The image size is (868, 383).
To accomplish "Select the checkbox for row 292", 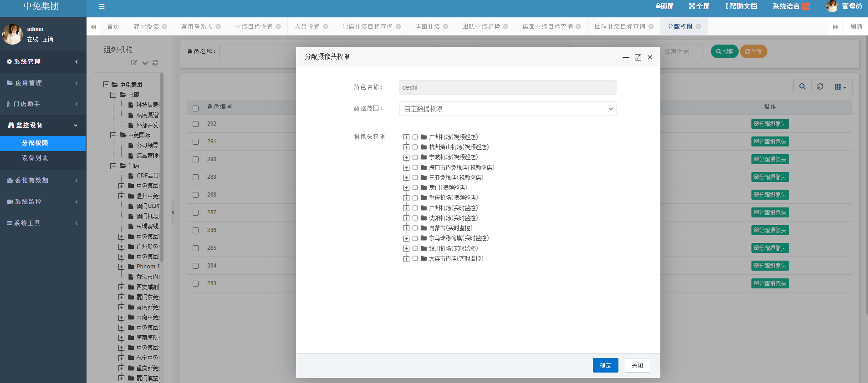I will click(x=195, y=124).
